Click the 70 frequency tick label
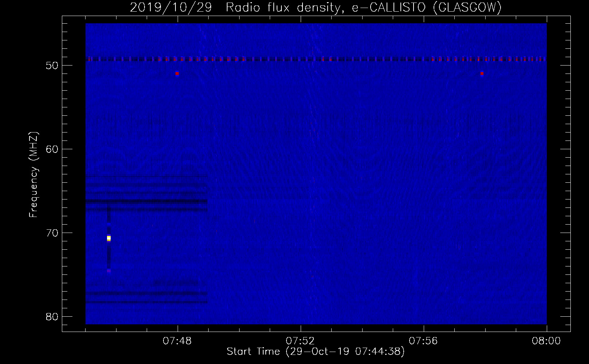Viewport: 589px width, 364px height. pyautogui.click(x=52, y=233)
